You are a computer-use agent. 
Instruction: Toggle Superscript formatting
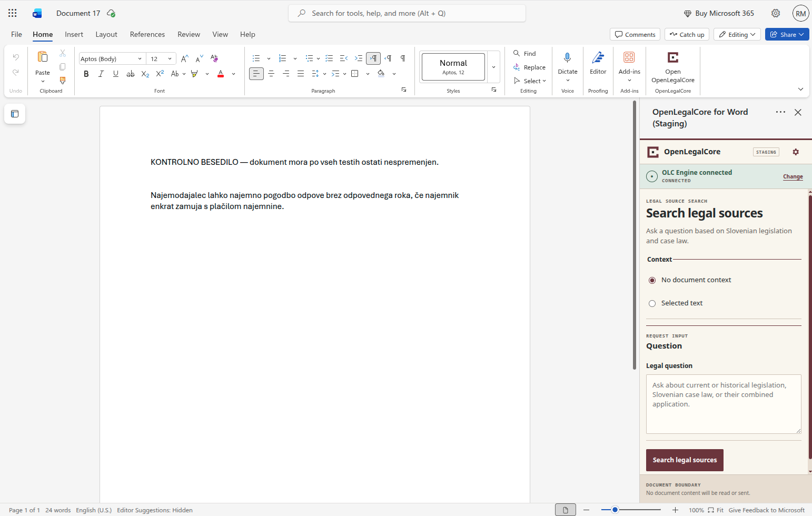click(x=160, y=74)
